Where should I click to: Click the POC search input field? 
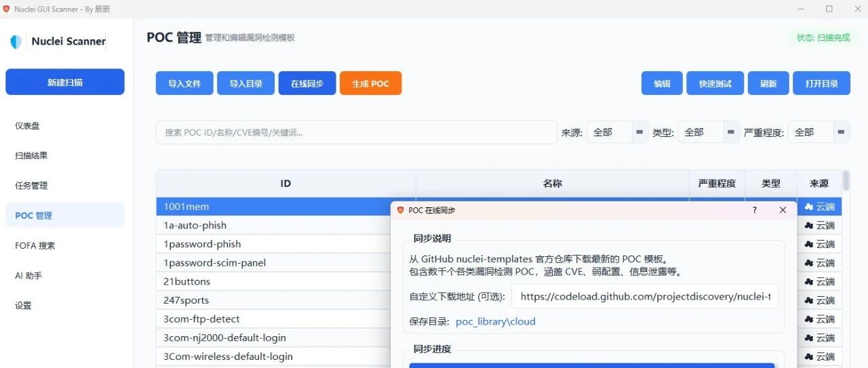tap(357, 132)
